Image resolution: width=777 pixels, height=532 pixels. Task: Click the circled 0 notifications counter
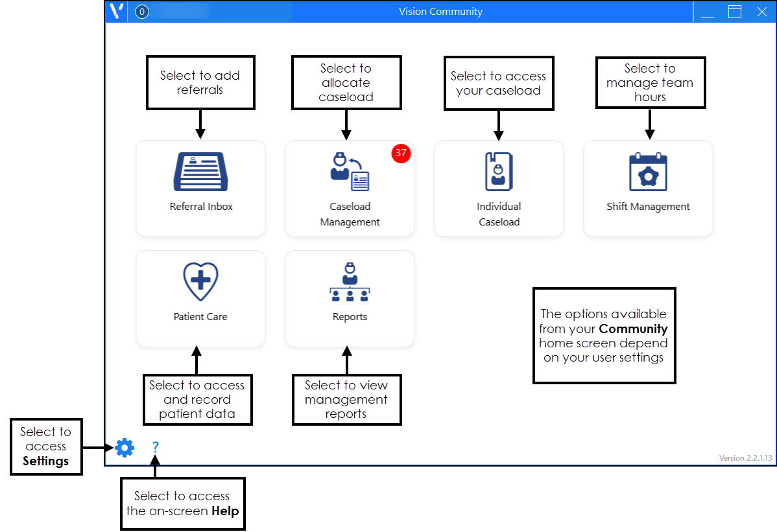142,12
